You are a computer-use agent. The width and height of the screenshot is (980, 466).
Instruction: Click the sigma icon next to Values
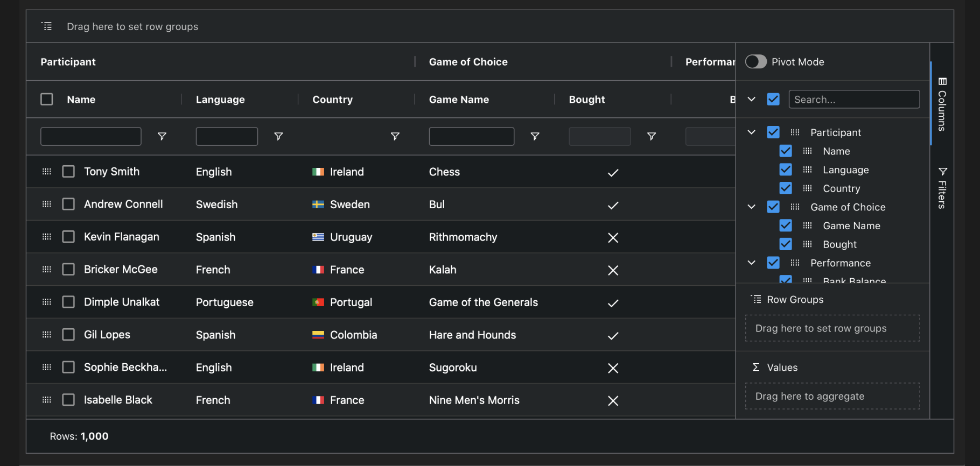pos(756,367)
